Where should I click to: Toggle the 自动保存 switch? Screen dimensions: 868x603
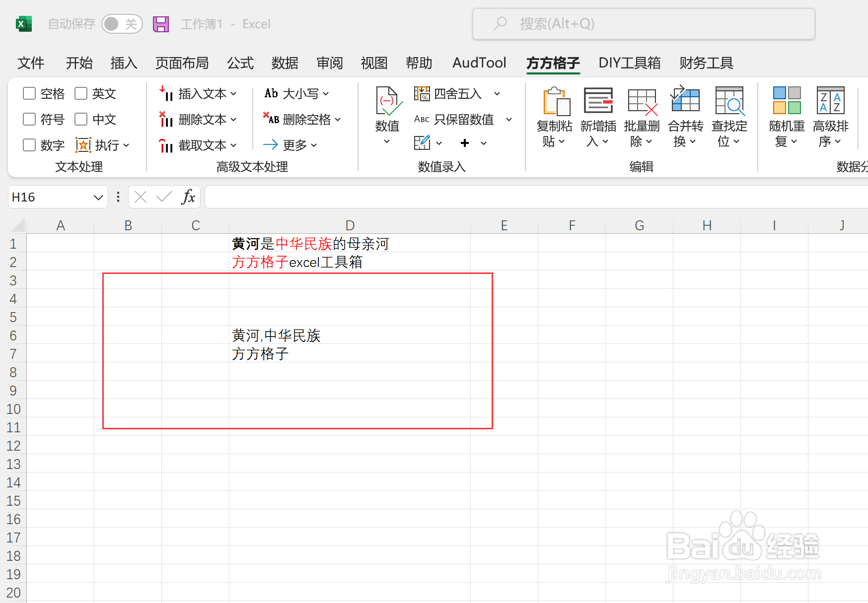(122, 24)
